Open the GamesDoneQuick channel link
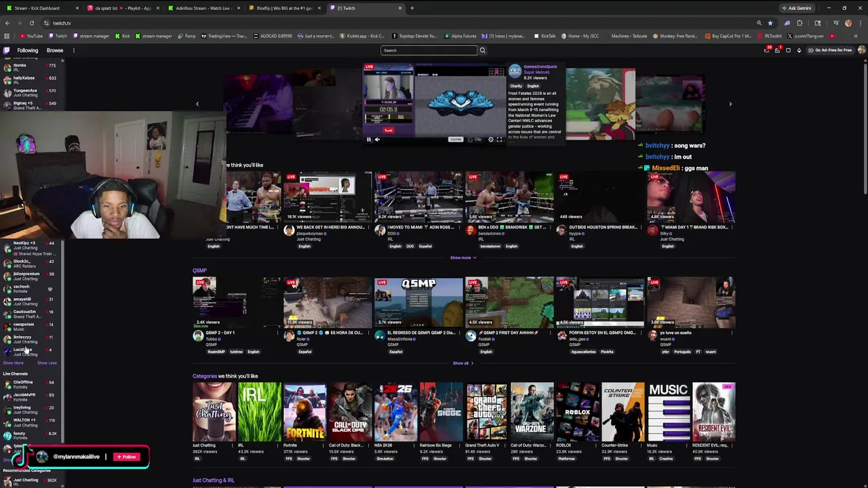868x488 pixels. point(540,66)
